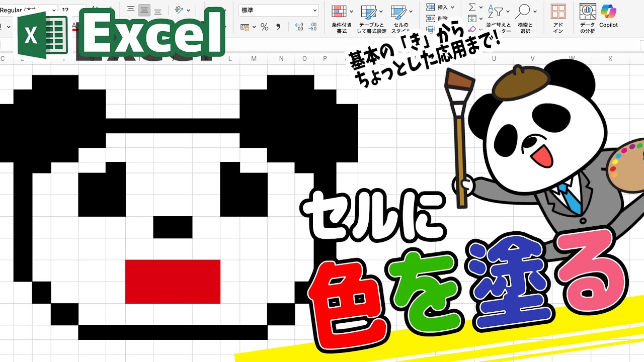
Task: Expand the Accounting Format dropdown arrow
Action: [x=254, y=28]
